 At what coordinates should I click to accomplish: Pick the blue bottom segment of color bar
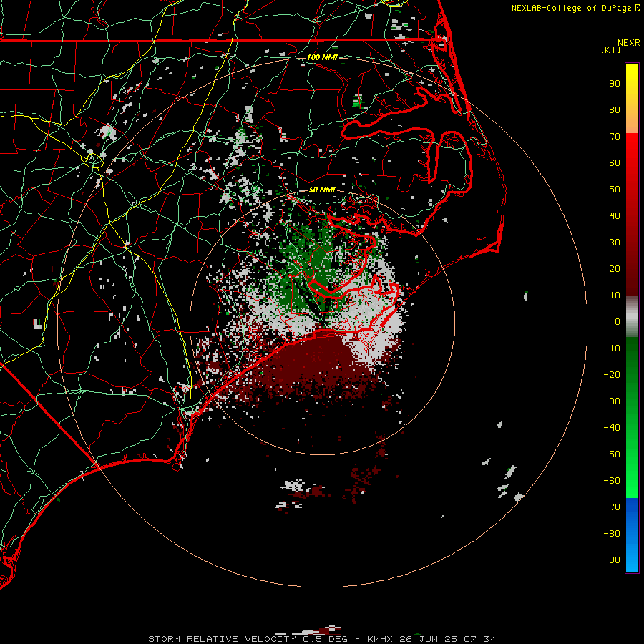(x=632, y=535)
